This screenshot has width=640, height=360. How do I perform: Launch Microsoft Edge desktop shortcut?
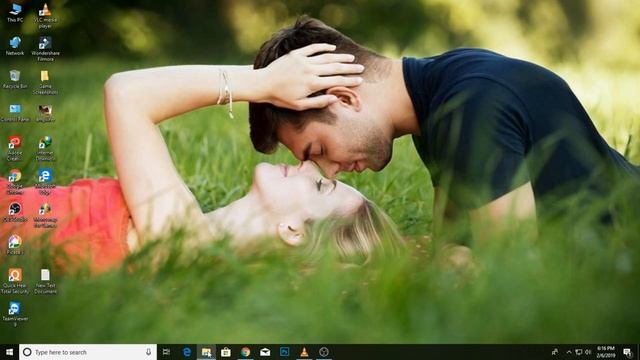click(45, 182)
